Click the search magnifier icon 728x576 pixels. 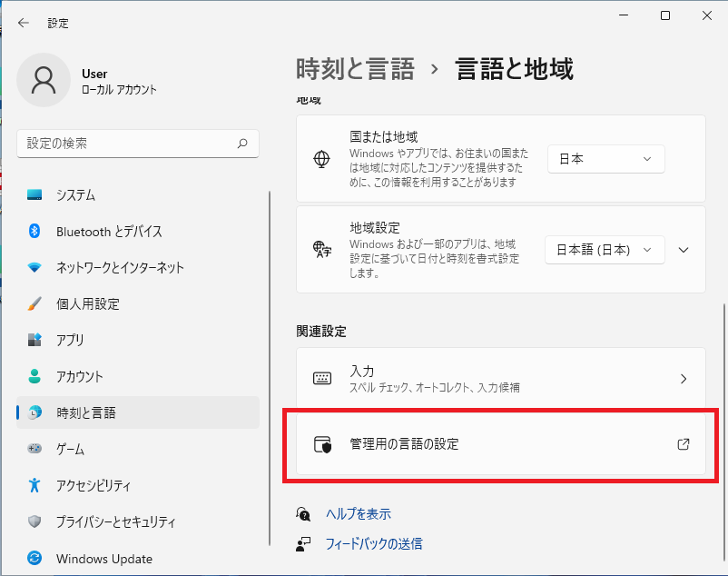[241, 144]
